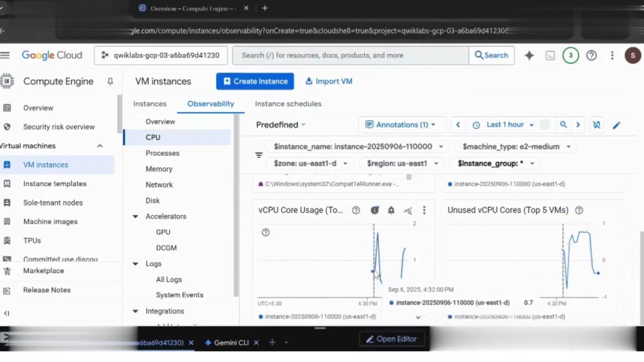The width and height of the screenshot is (644, 362).
Task: Collapse the left sidebar arrow
Action: pos(7,313)
